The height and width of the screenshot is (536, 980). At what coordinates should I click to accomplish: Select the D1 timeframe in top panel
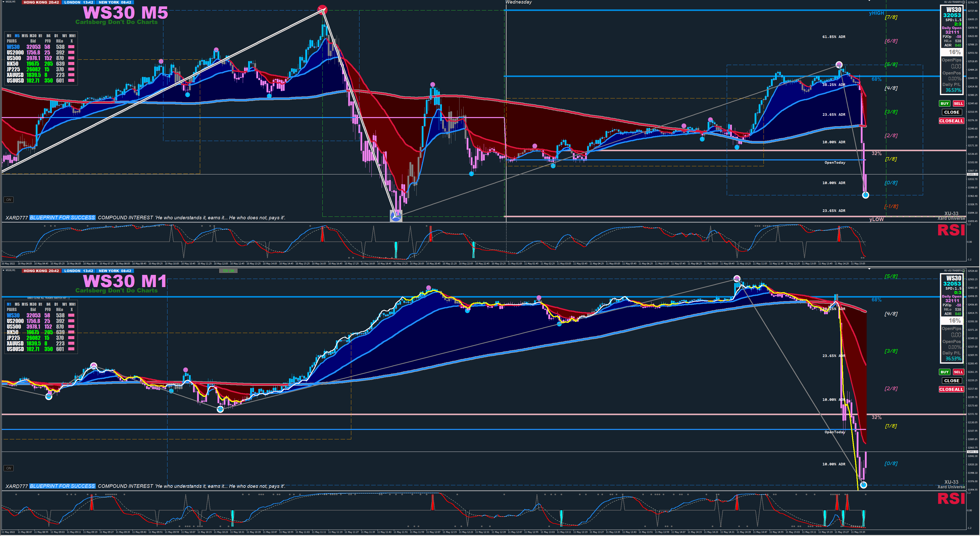click(56, 36)
